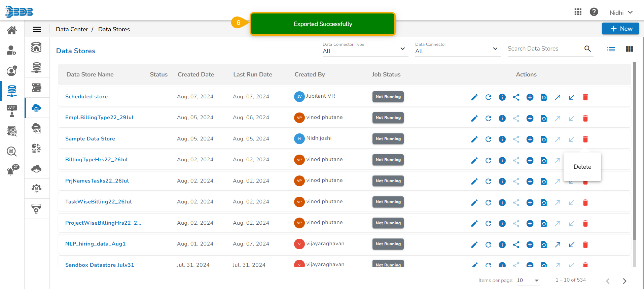Image resolution: width=644 pixels, height=289 pixels.
Task: Share the NLP_hiring_data_Aug1 data store
Action: [x=516, y=245]
